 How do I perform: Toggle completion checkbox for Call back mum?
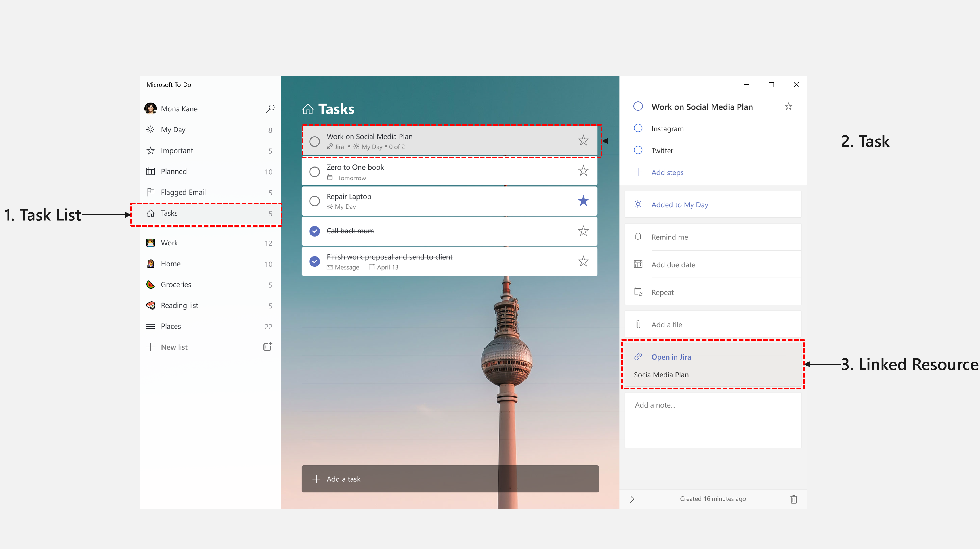coord(314,230)
